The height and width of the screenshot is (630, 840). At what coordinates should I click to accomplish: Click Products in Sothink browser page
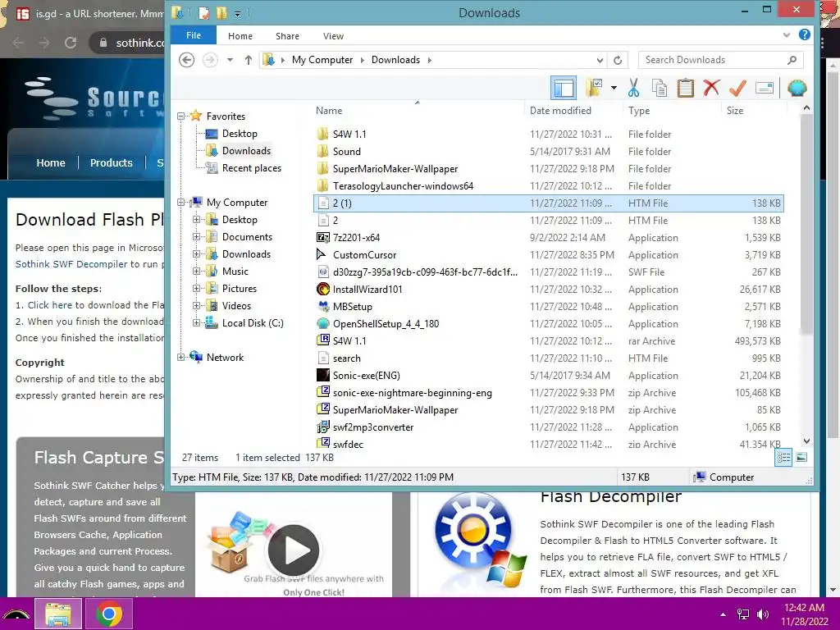tap(111, 163)
